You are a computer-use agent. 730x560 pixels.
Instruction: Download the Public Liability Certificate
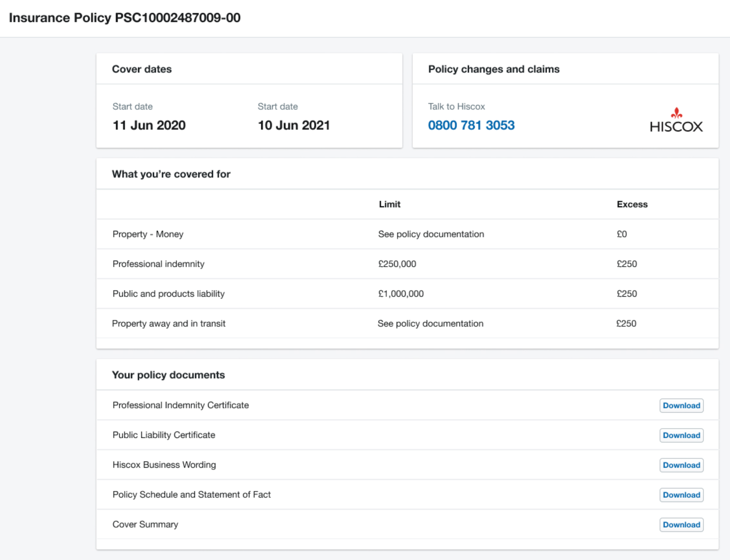pyautogui.click(x=681, y=435)
